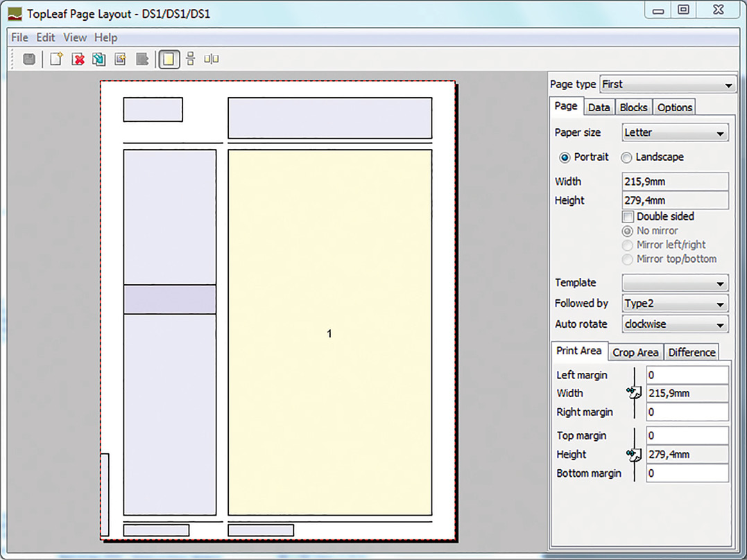Viewport: 747px width, 560px height.
Task: Switch to the Page tab
Action: (x=566, y=106)
